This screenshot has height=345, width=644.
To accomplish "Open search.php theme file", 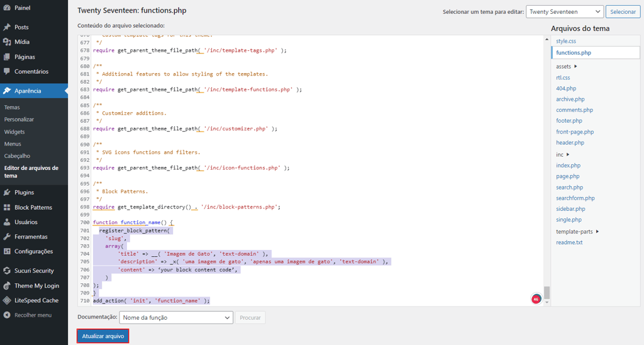I will pyautogui.click(x=570, y=187).
